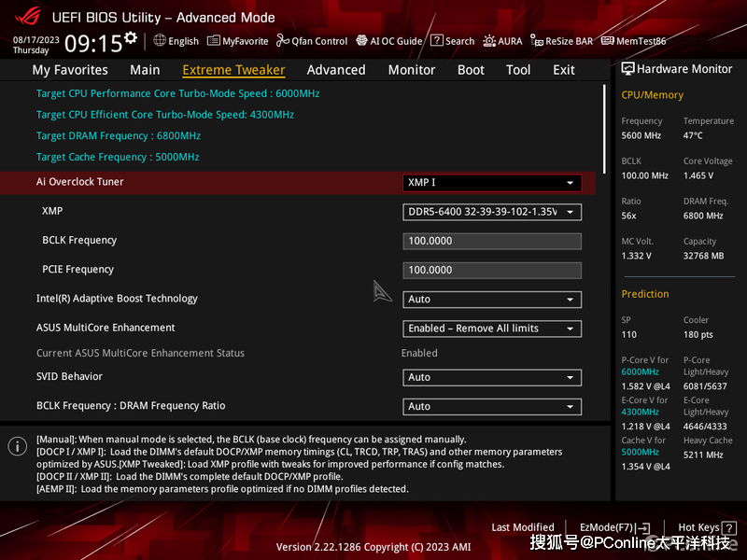Click the AURA lighting icon
The width and height of the screenshot is (747, 560).
[488, 41]
